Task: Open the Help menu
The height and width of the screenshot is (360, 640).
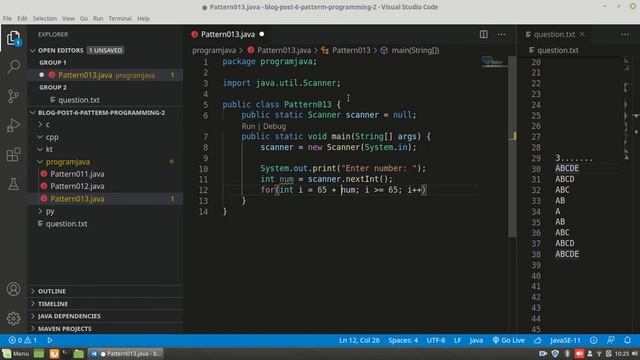Action: [143, 18]
